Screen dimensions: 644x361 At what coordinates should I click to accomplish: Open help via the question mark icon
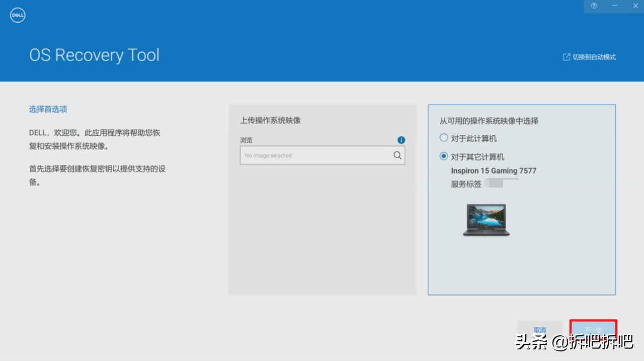point(594,6)
